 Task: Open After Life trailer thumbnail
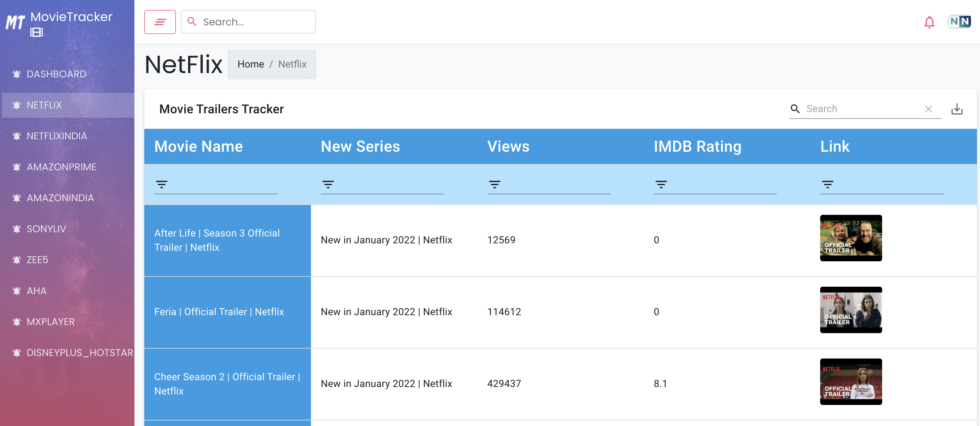851,238
